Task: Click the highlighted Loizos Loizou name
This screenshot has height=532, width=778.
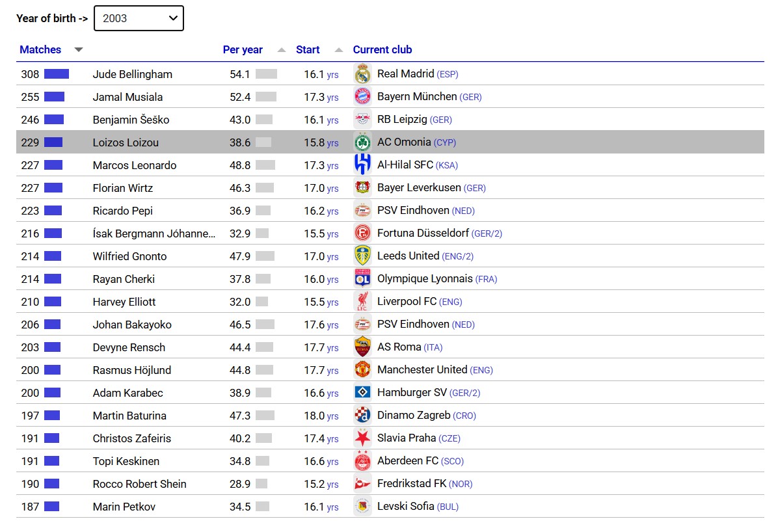Action: 126,142
